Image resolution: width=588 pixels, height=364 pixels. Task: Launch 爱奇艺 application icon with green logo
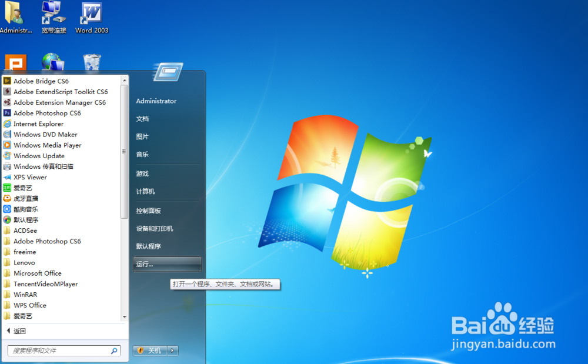[x=7, y=188]
